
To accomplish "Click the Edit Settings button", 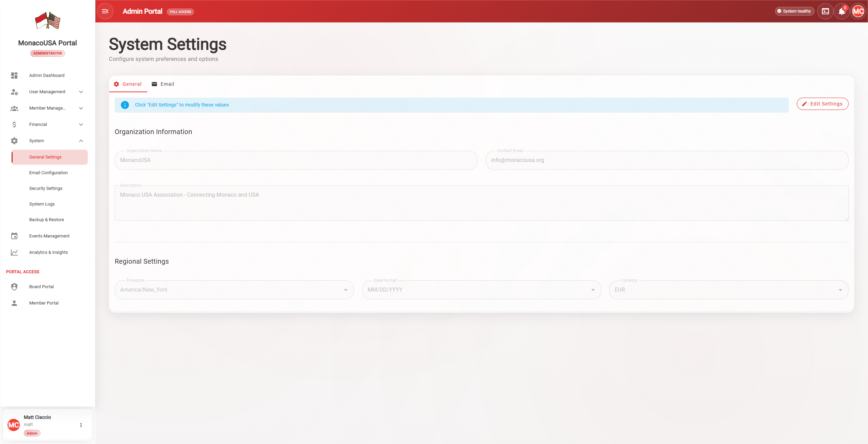I will (822, 104).
